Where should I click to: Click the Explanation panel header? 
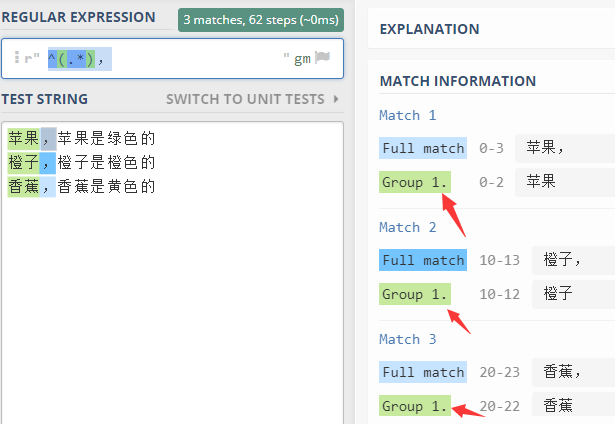click(429, 29)
